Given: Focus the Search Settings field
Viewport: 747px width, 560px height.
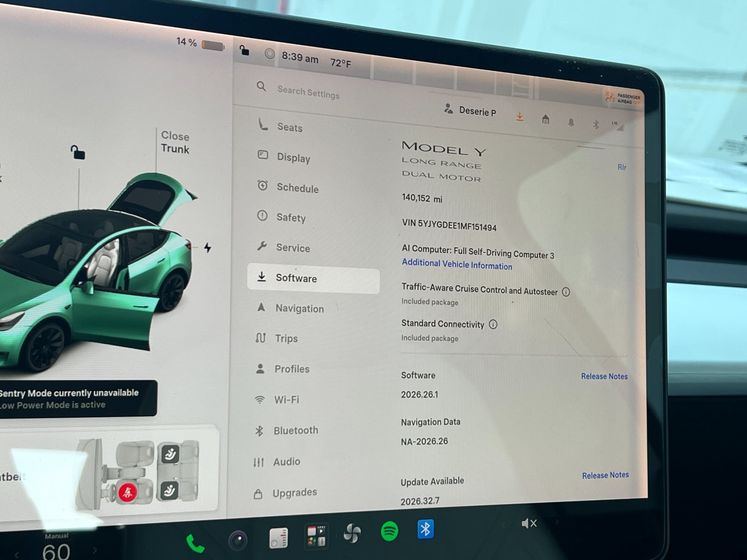Looking at the screenshot, I should coord(308,92).
